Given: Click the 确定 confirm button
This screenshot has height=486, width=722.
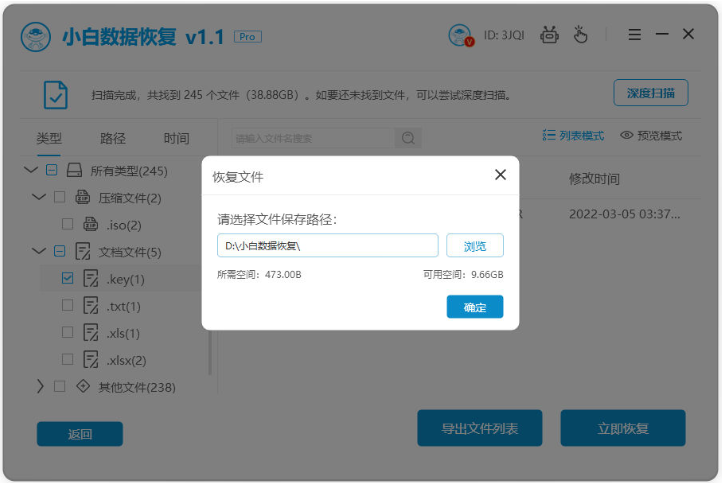Looking at the screenshot, I should pos(474,307).
